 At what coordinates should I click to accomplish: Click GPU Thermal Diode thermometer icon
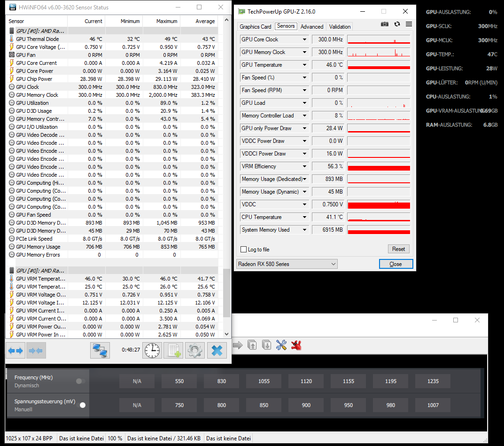pos(12,39)
